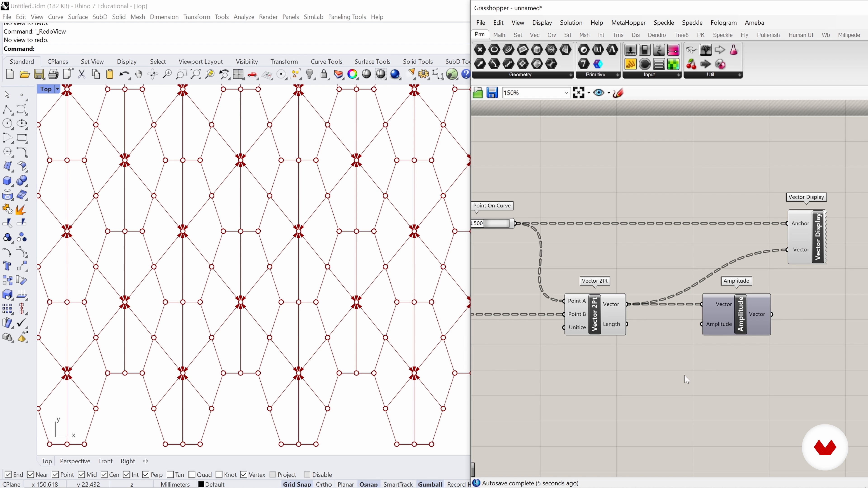Click the New file icon in Rhino toolbar

(x=10, y=74)
